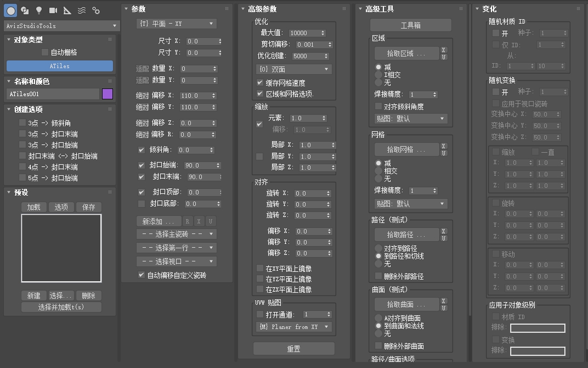Image resolution: width=588 pixels, height=368 pixels.
Task: Switch to the Shapes creation category icon
Action: click(25, 10)
